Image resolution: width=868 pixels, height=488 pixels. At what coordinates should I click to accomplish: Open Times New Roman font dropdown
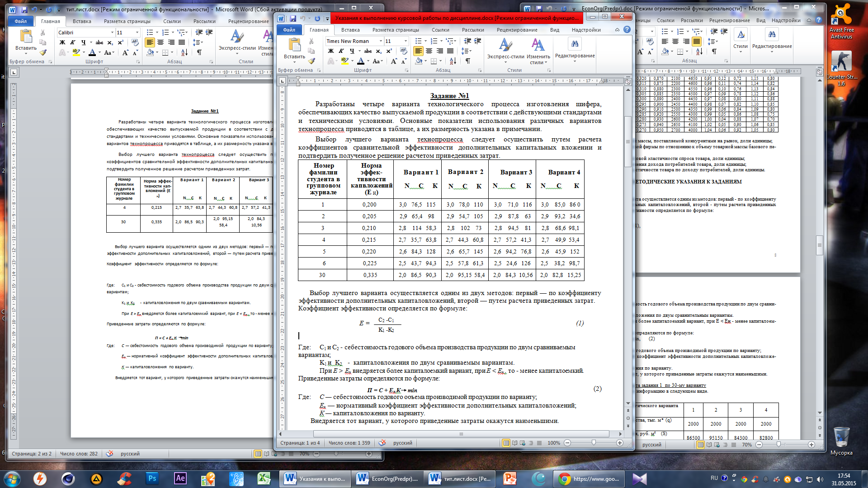[x=381, y=41]
